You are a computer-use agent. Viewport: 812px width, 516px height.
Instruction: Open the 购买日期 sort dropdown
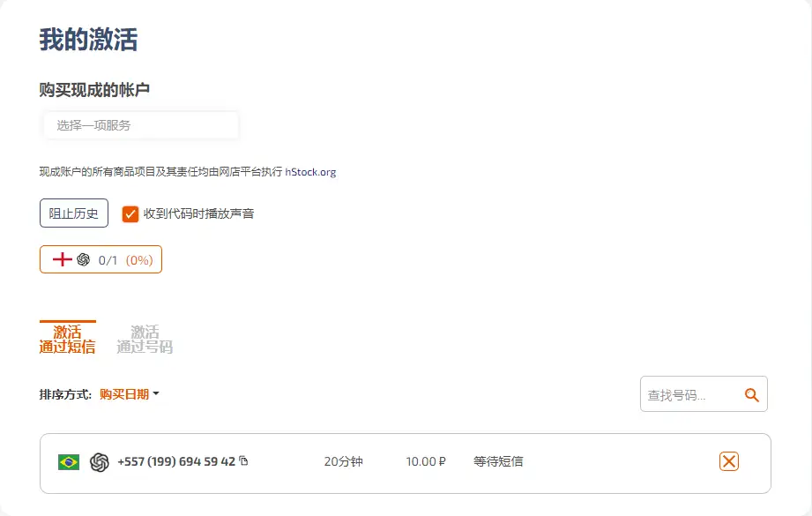click(x=124, y=394)
